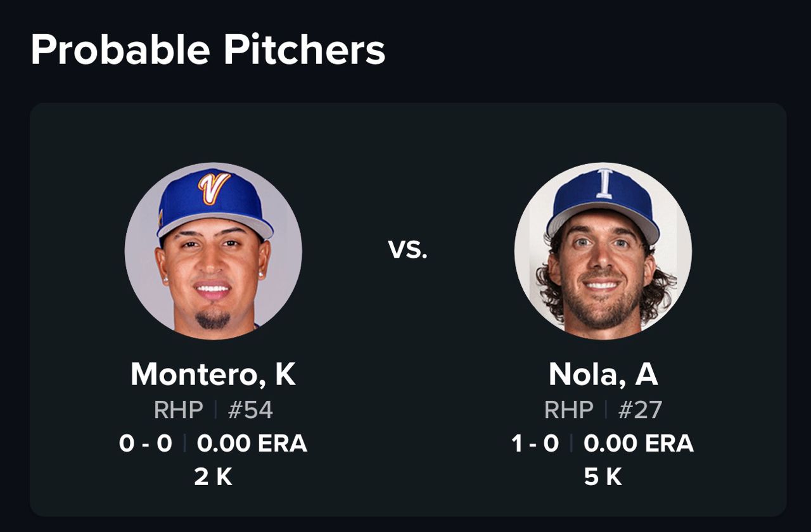Click jersey number #27
Viewport: 811px width, 532px height.
point(640,410)
